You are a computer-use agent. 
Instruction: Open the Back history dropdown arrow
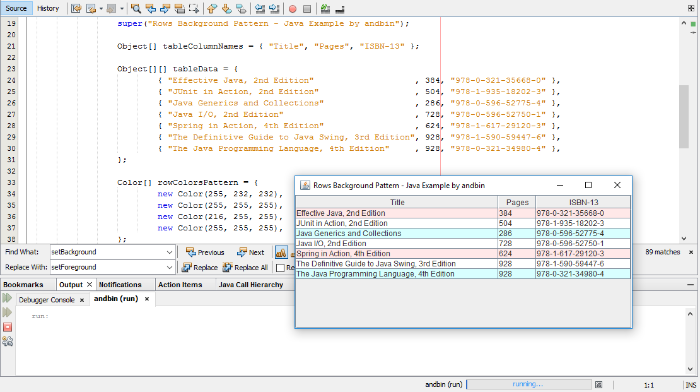(101, 8)
